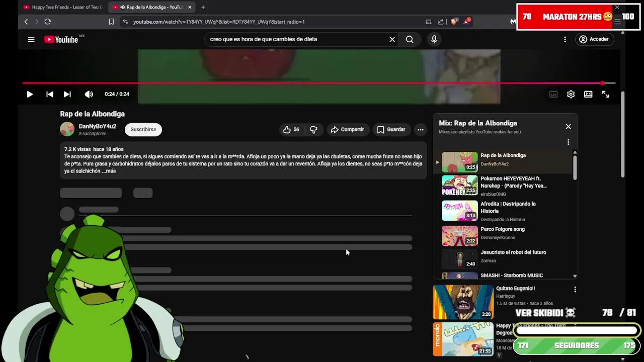Click the view count and date text
644x362 pixels.
point(94,149)
